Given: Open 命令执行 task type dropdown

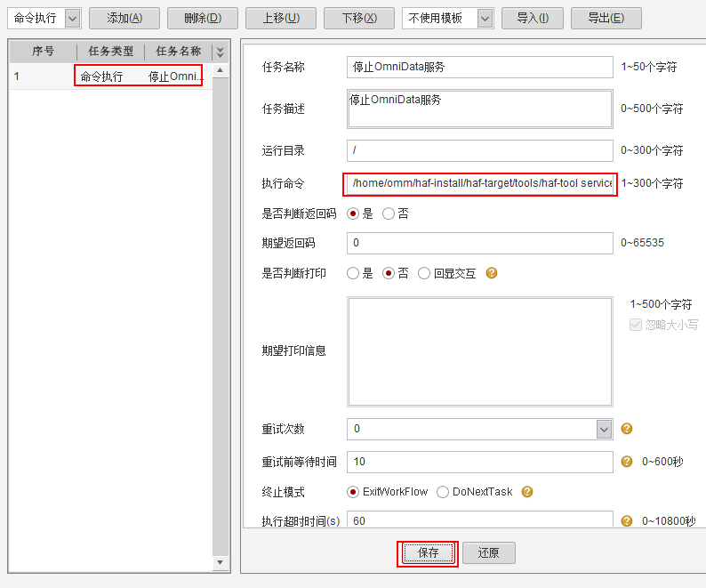Looking at the screenshot, I should pos(73,19).
